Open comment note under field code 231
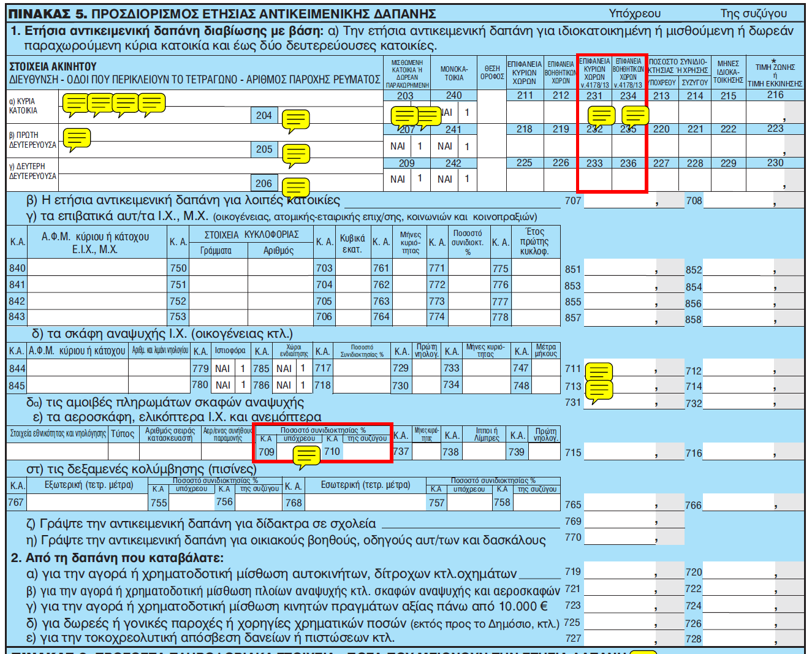 click(601, 117)
